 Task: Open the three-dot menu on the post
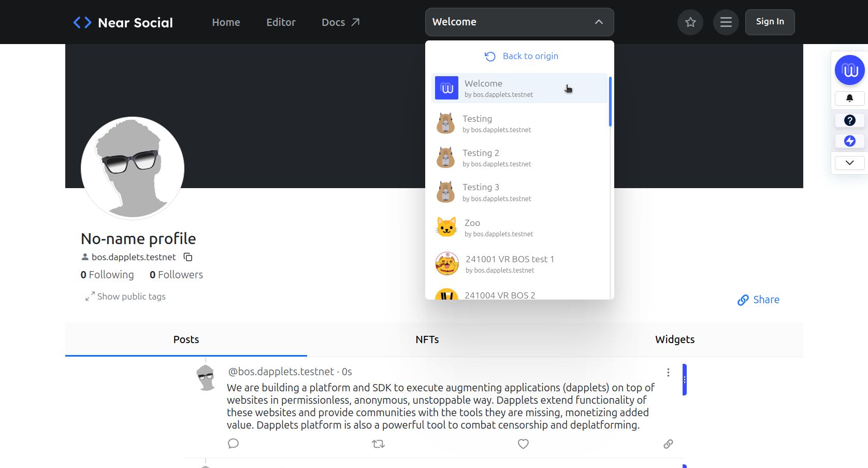pos(668,372)
